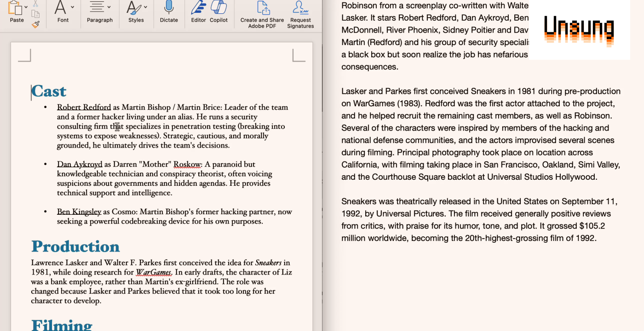This screenshot has height=331, width=644.
Task: Click the Cast heading
Action: click(x=49, y=91)
